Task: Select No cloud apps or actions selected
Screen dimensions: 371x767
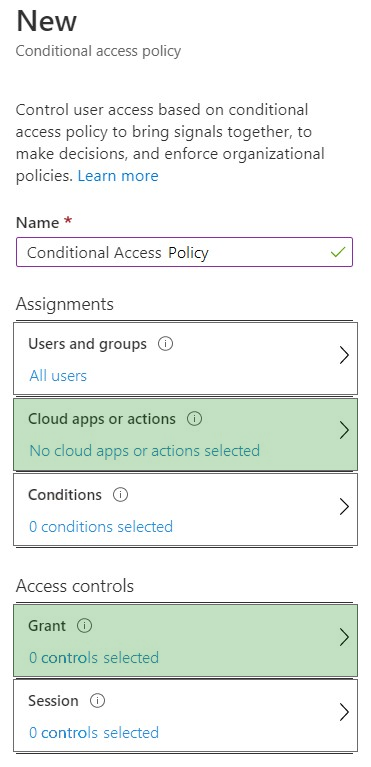Action: pos(144,451)
